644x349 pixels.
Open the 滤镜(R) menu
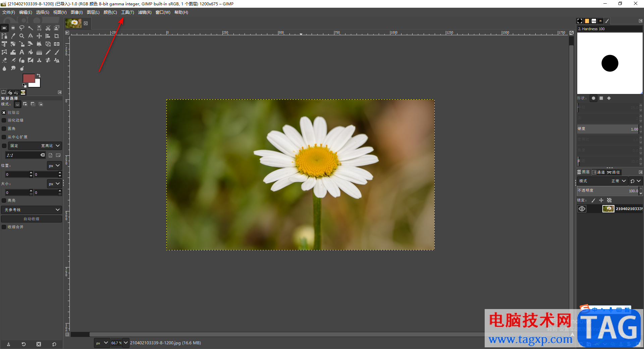pyautogui.click(x=145, y=12)
